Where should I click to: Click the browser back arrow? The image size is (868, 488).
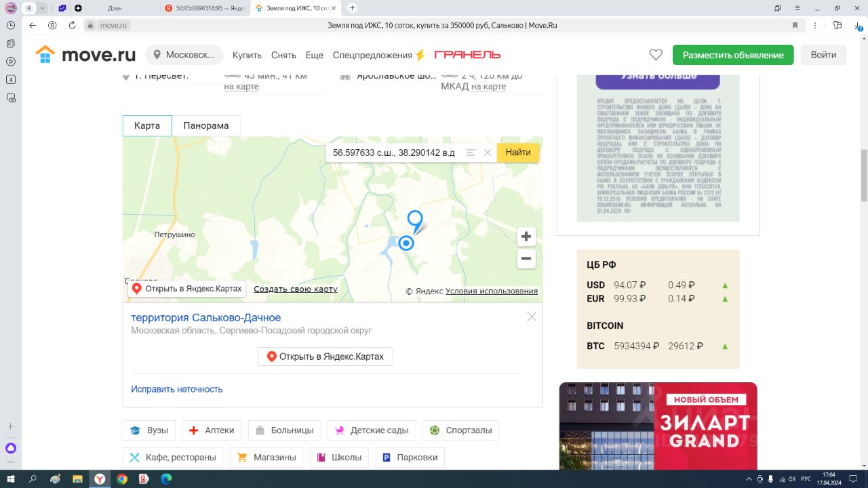pyautogui.click(x=33, y=25)
